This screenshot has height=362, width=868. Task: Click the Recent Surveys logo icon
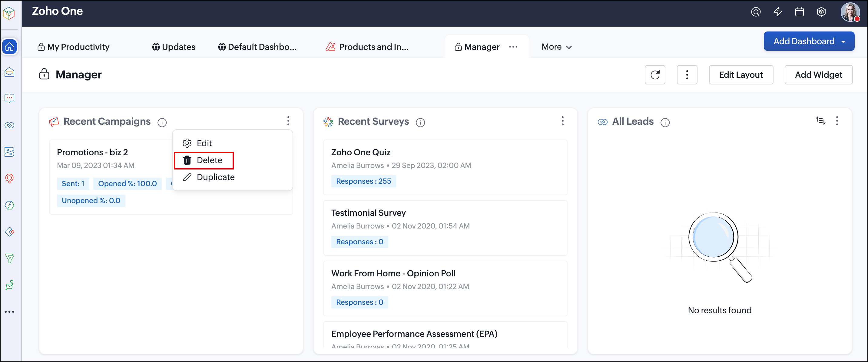(328, 122)
